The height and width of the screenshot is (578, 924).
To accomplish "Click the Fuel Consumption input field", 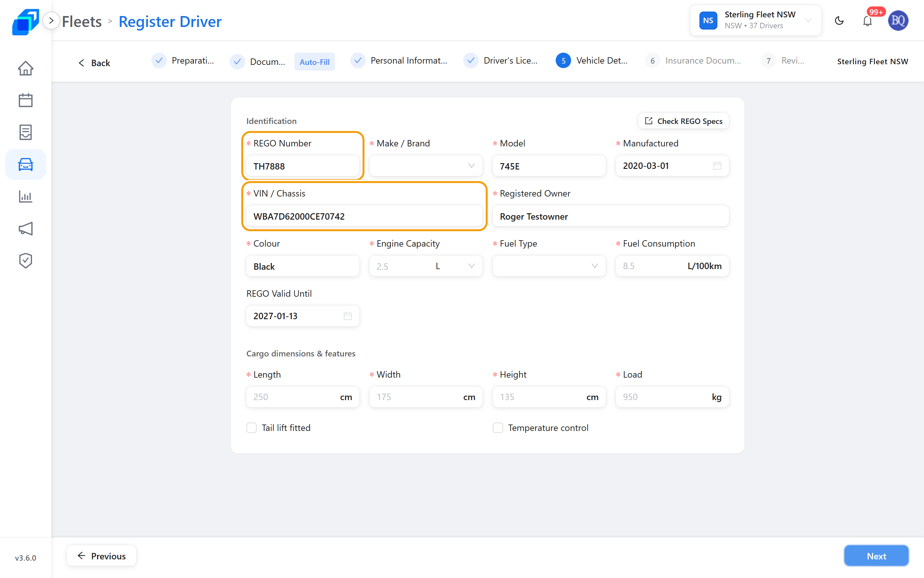I will 672,266.
